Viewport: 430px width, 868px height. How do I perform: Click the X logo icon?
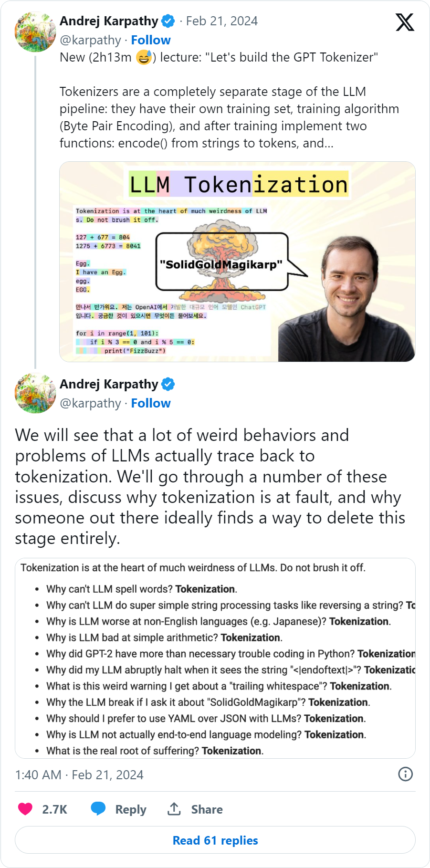pos(405,22)
